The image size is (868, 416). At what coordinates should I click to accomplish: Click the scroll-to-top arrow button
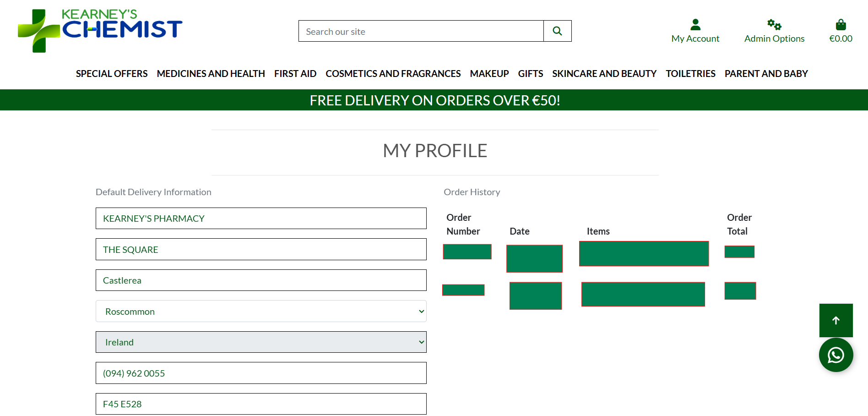[x=836, y=320]
